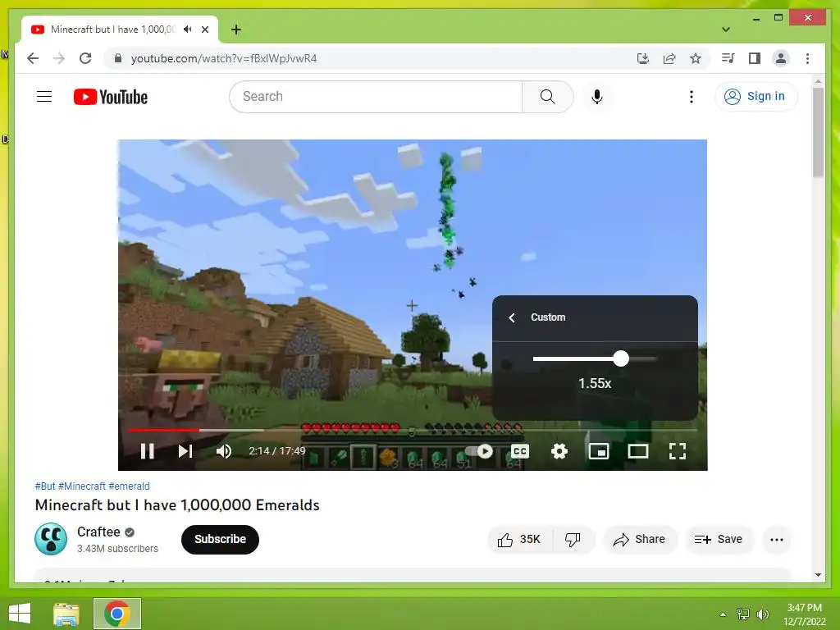Go back from Custom speed menu
840x630 pixels.
pyautogui.click(x=512, y=317)
